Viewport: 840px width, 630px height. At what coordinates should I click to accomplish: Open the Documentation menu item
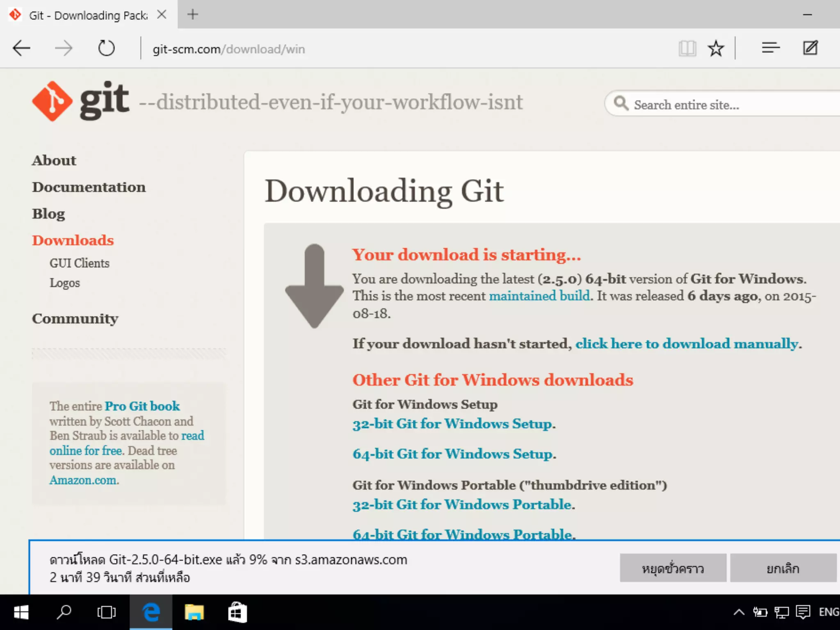click(89, 187)
